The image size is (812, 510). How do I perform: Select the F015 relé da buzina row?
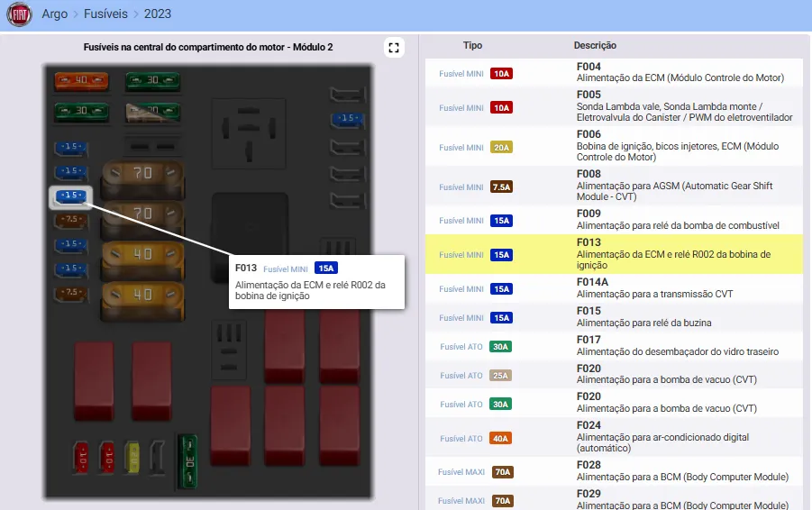[x=614, y=317]
